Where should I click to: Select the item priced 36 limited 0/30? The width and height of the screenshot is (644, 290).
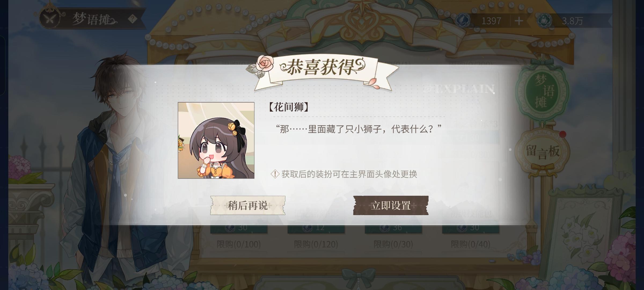coord(393,236)
